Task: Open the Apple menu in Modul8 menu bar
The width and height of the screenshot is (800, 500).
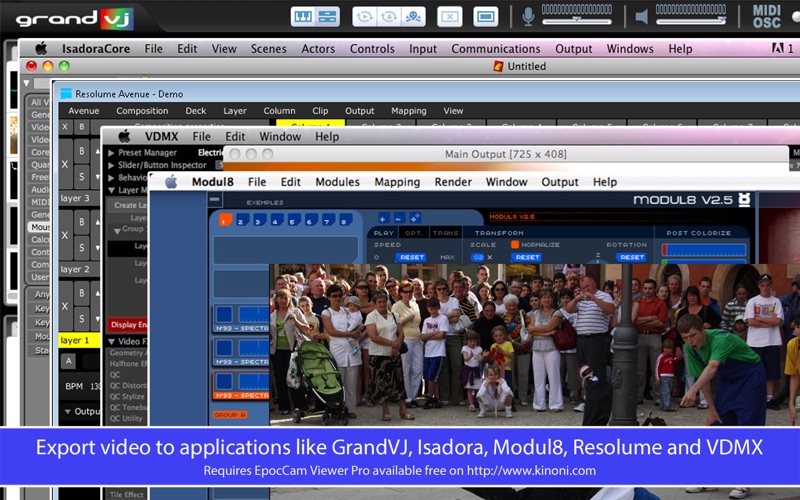Action: (x=171, y=182)
